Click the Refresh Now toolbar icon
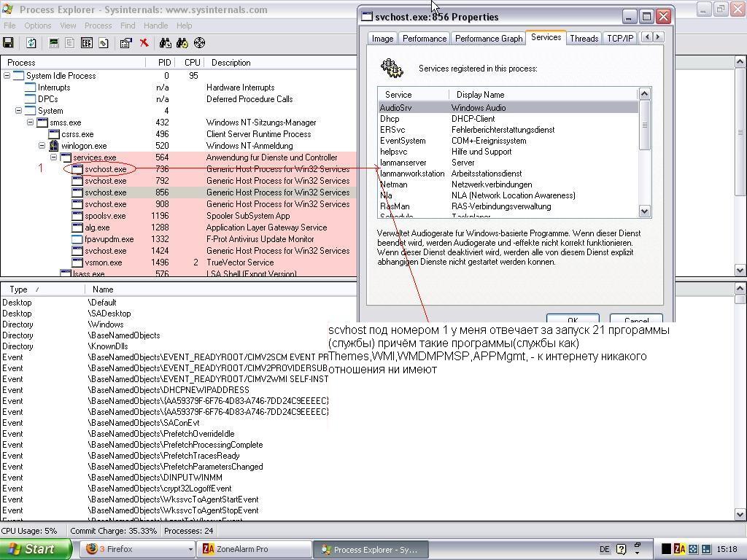The height and width of the screenshot is (560, 747). click(x=31, y=43)
